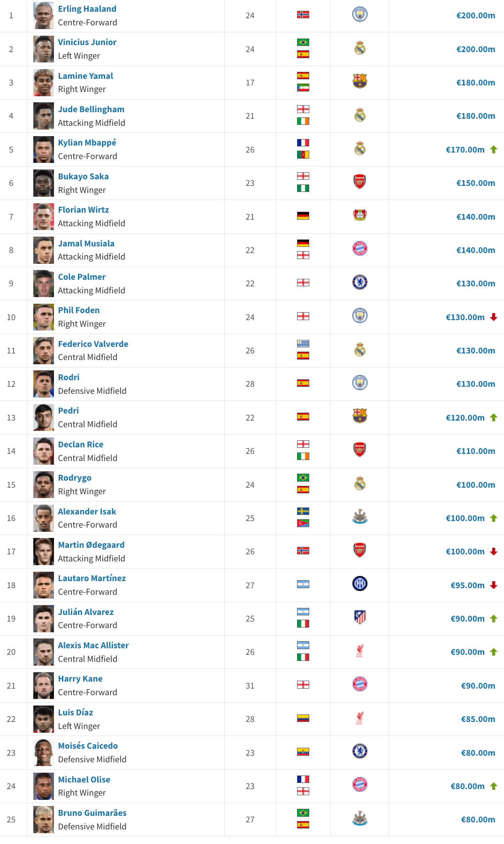Click Bayern Munich crest beside Harry Kane
The height and width of the screenshot is (844, 504).
(359, 684)
